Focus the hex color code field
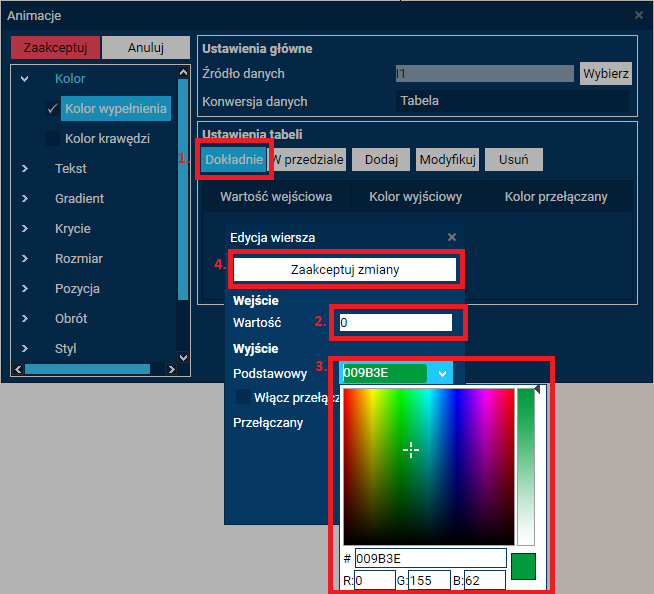The width and height of the screenshot is (654, 594). 430,558
